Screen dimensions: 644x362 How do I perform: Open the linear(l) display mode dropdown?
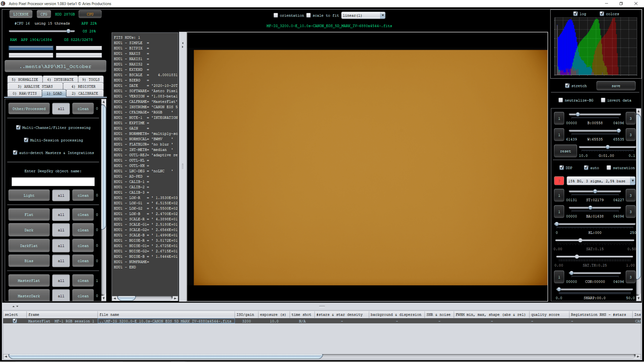[x=363, y=15]
